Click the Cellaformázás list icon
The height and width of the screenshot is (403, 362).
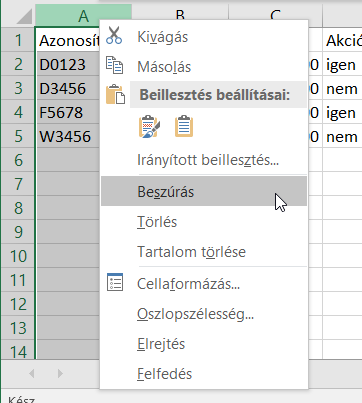pos(115,282)
